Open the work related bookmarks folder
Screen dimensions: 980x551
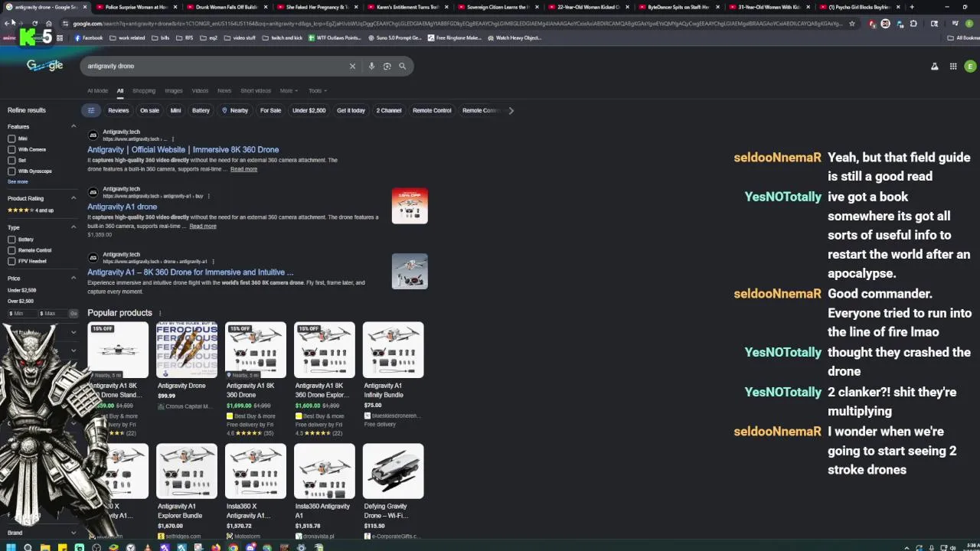127,37
